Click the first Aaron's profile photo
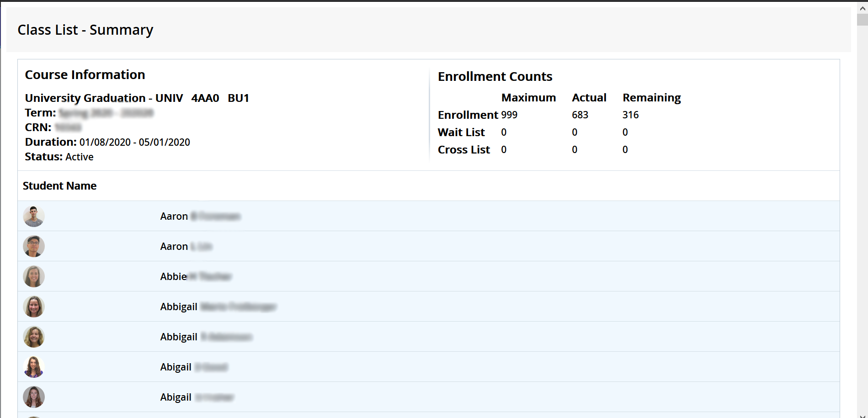Viewport: 868px width, 418px height. click(x=34, y=216)
